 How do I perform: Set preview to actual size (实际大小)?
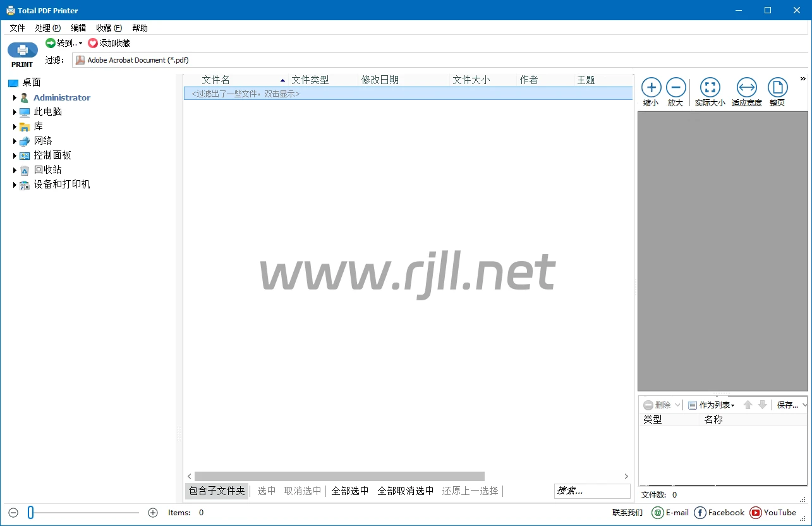pyautogui.click(x=710, y=88)
